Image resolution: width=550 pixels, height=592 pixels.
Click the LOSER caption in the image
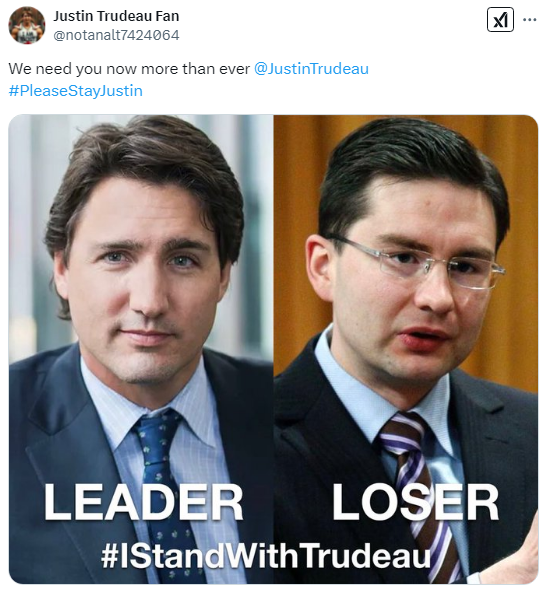416,502
